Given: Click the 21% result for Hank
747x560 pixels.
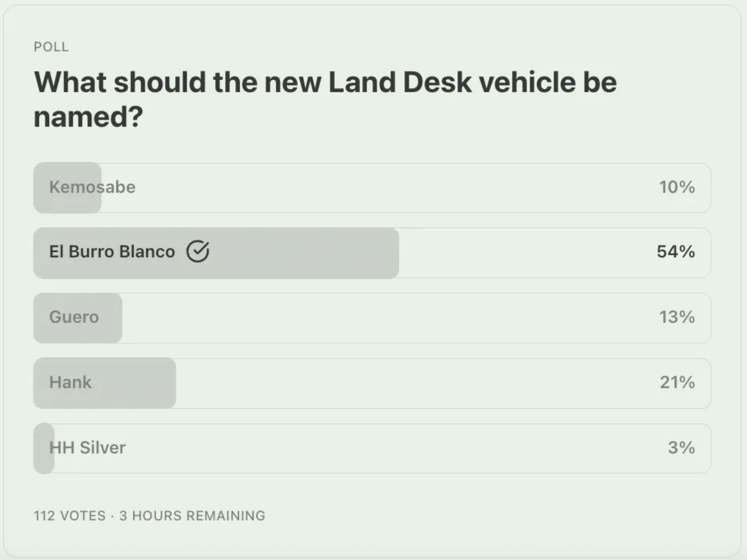Looking at the screenshot, I should [x=677, y=382].
